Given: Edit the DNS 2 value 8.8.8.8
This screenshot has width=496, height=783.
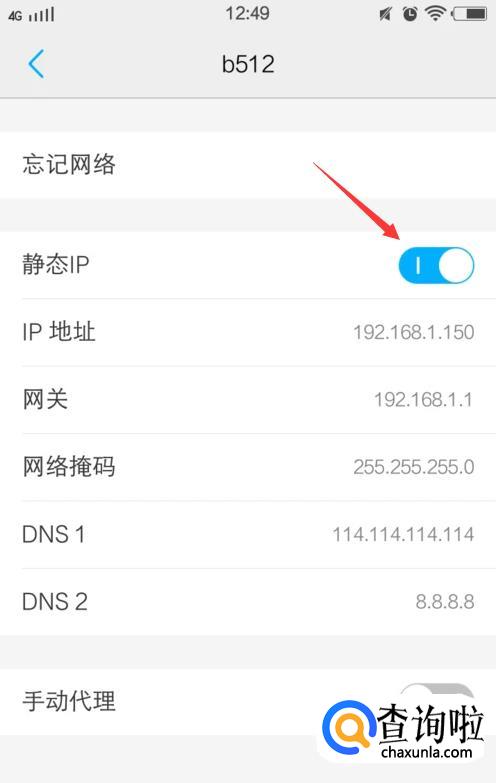Looking at the screenshot, I should (x=445, y=602).
